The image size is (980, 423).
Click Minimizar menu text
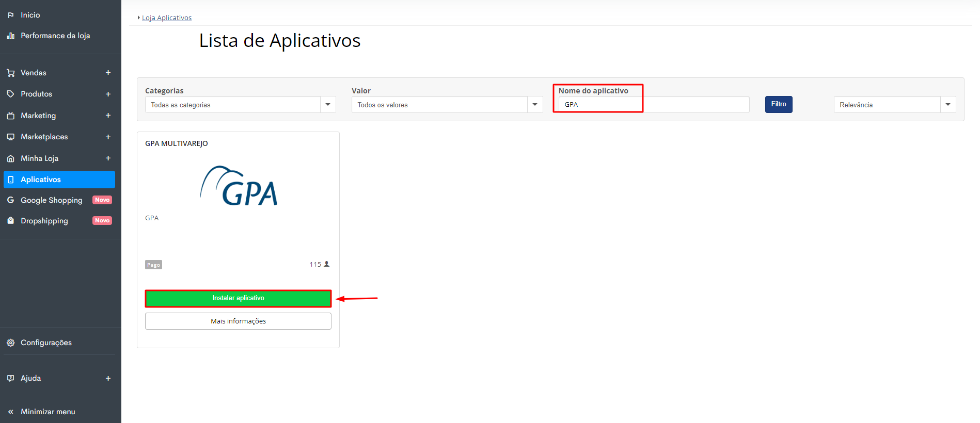pos(48,412)
